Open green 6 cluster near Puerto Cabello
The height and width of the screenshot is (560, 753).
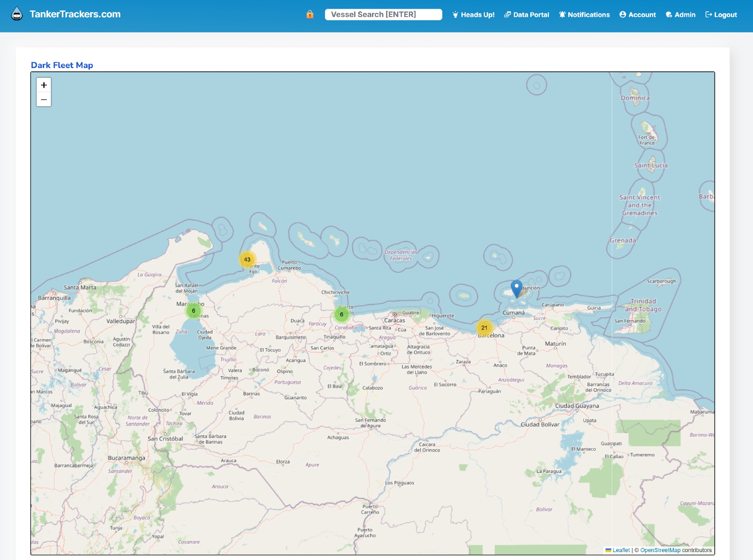tap(341, 315)
